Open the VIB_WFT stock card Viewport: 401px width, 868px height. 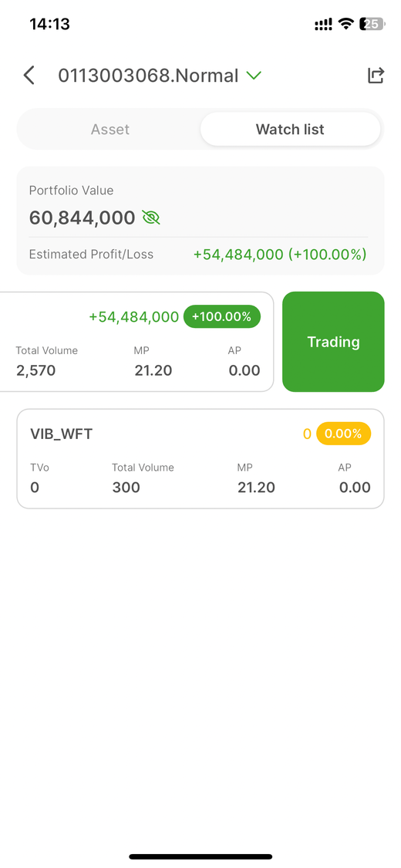coord(200,459)
